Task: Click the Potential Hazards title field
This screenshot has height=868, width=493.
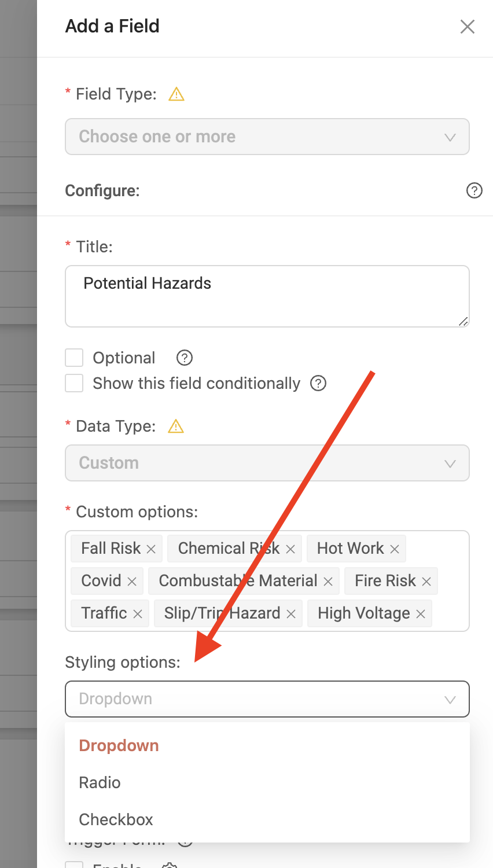Action: click(x=267, y=296)
